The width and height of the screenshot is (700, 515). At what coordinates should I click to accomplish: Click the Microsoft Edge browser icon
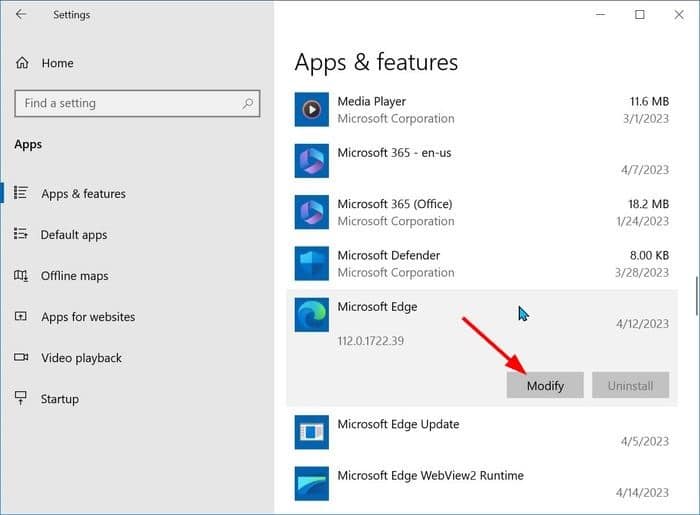click(x=312, y=315)
